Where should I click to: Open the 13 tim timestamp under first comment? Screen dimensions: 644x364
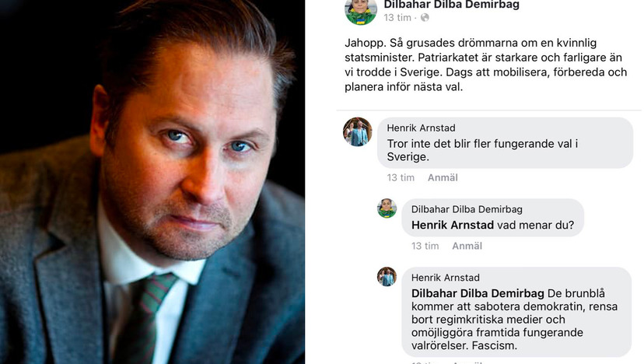pos(401,177)
